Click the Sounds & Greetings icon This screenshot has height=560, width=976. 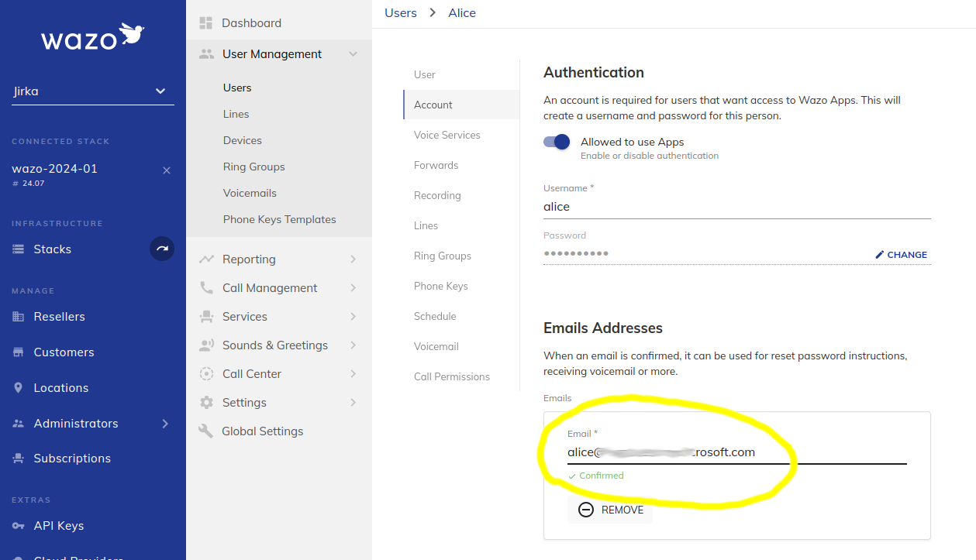206,345
